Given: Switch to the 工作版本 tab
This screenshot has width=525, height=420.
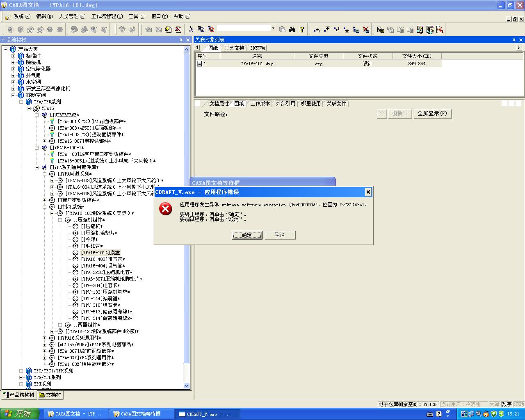Looking at the screenshot, I should [x=260, y=104].
